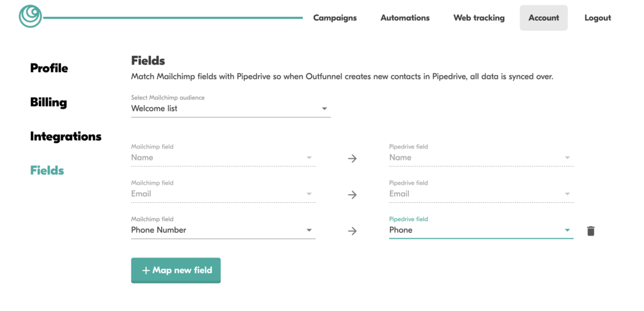Expand the Phone Number Mailchimp field dropdown
Viewport: 644px width, 311px height.
(x=223, y=230)
